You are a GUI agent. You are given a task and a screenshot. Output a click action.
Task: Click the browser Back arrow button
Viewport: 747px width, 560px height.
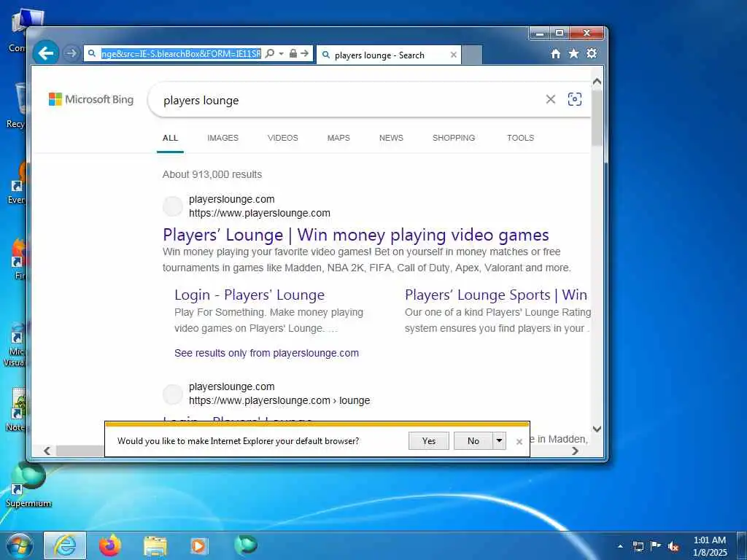[x=46, y=53]
